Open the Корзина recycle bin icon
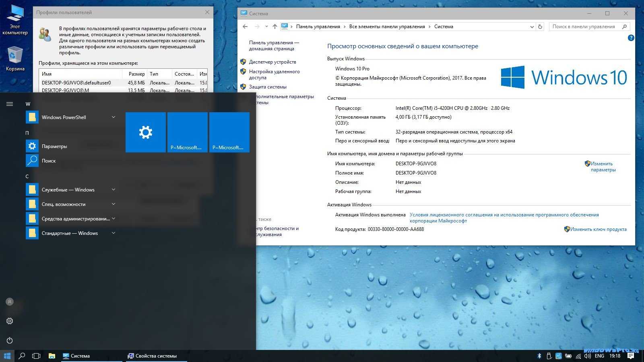 15,58
